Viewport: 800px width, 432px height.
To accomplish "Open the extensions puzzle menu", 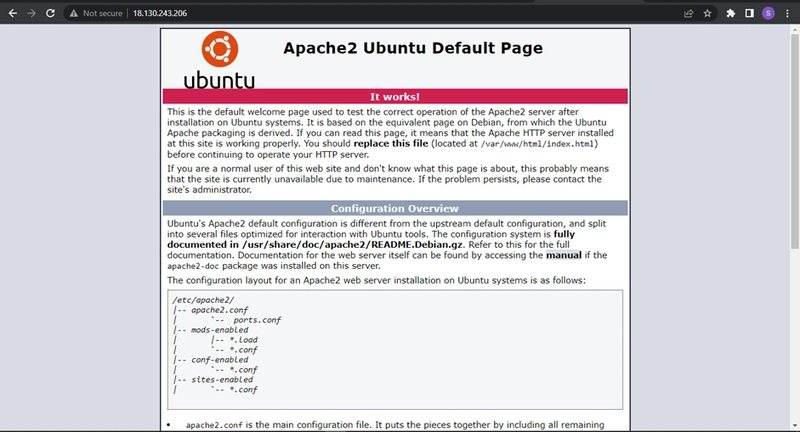I will click(731, 13).
